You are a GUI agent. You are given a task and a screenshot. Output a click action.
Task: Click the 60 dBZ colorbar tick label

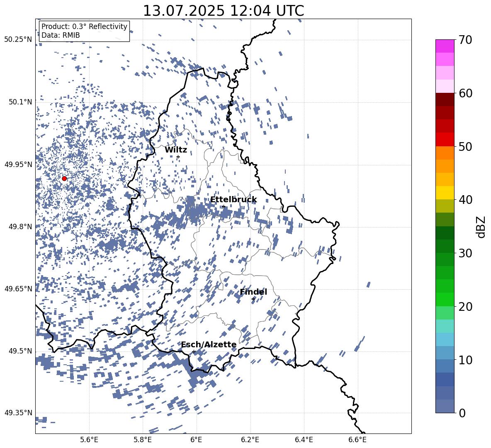[x=465, y=93]
